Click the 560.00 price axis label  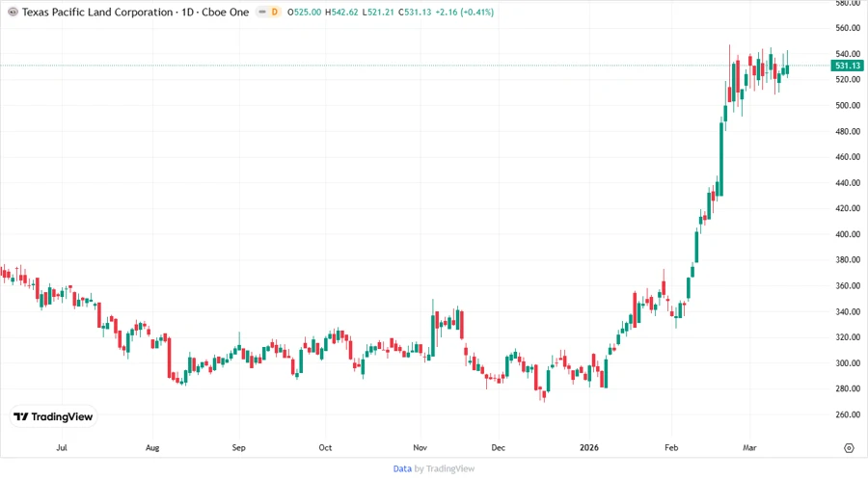tap(848, 28)
